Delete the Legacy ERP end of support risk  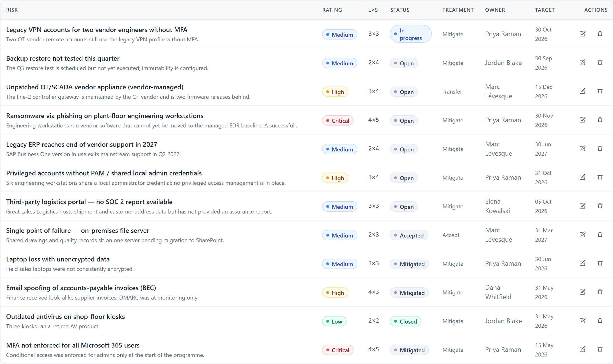(x=600, y=149)
